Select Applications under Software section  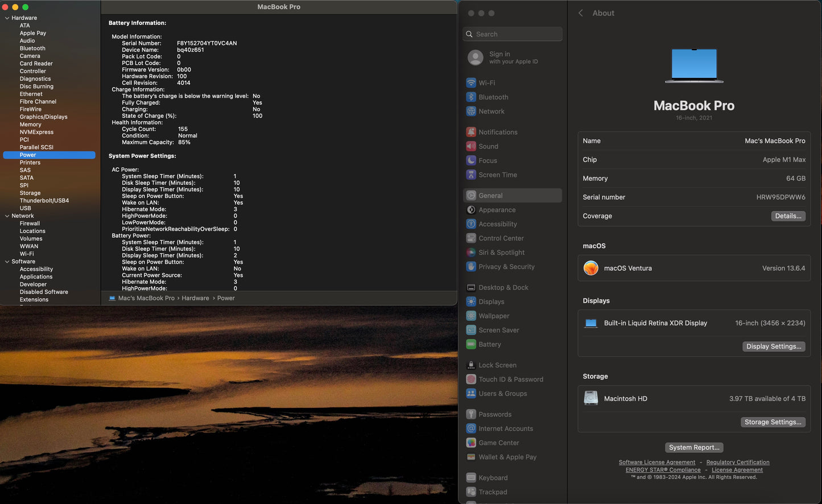(x=36, y=277)
